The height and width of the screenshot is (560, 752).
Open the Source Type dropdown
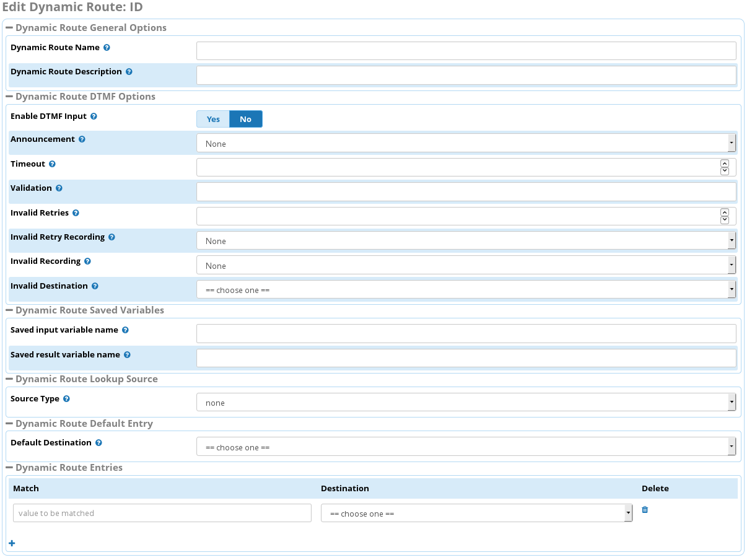pyautogui.click(x=466, y=403)
